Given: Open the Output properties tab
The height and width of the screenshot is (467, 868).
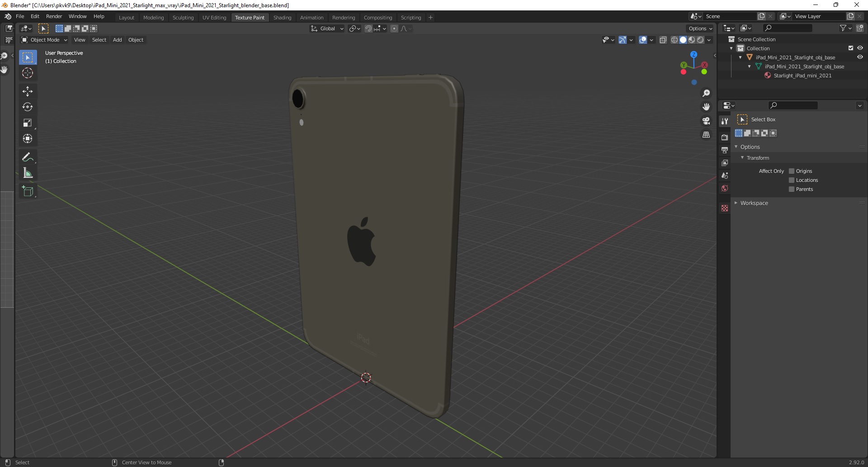Looking at the screenshot, I should [725, 150].
